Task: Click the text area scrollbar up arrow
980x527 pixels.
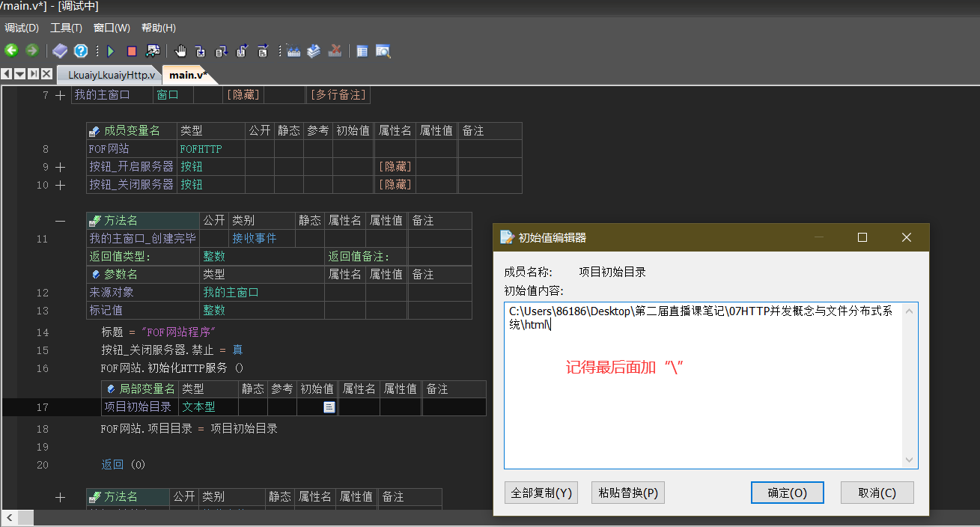Action: (x=910, y=311)
